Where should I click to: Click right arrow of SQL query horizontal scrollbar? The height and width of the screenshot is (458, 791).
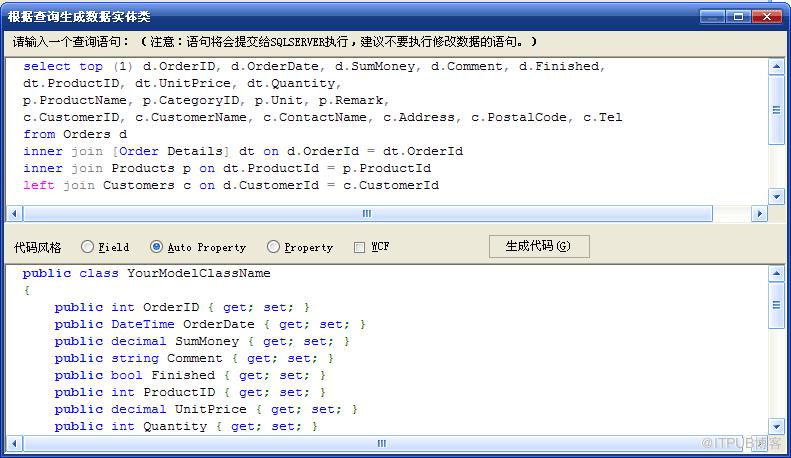[x=759, y=213]
